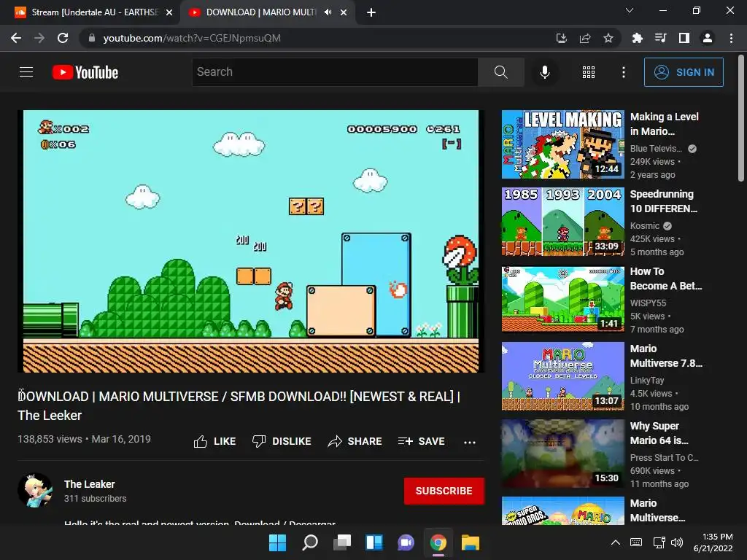Image resolution: width=747 pixels, height=560 pixels.
Task: Open The Leaker channel name link
Action: point(90,484)
